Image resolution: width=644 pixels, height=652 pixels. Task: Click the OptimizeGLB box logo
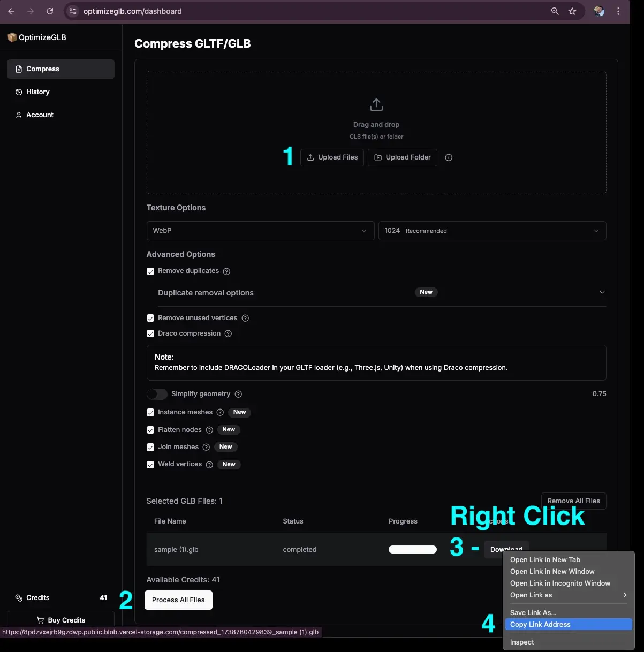click(x=12, y=37)
